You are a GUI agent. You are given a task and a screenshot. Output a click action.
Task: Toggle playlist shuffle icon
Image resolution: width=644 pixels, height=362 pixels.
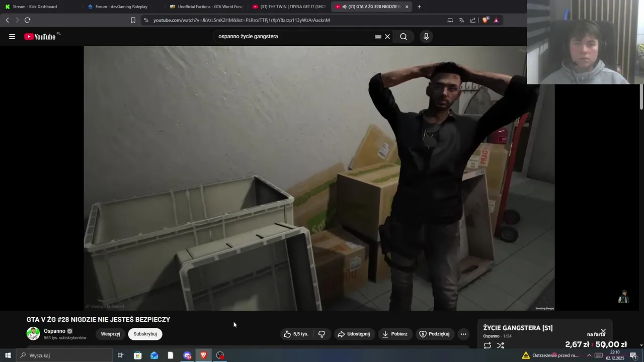point(501,345)
